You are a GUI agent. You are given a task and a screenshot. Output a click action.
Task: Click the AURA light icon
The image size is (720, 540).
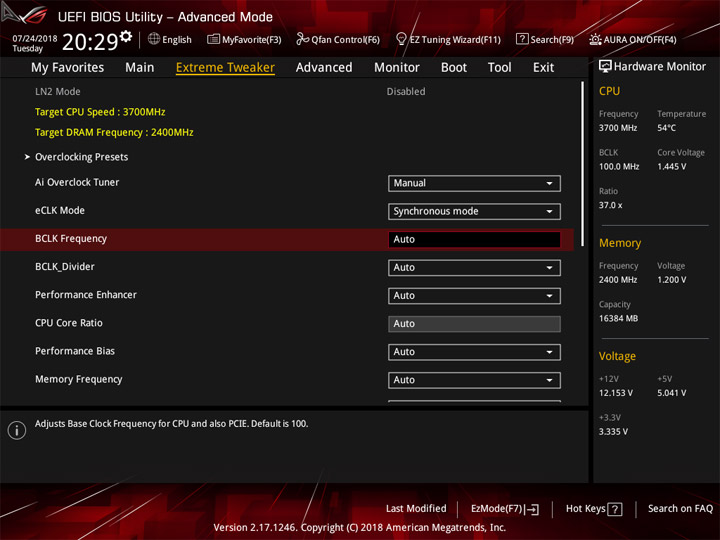pyautogui.click(x=595, y=39)
